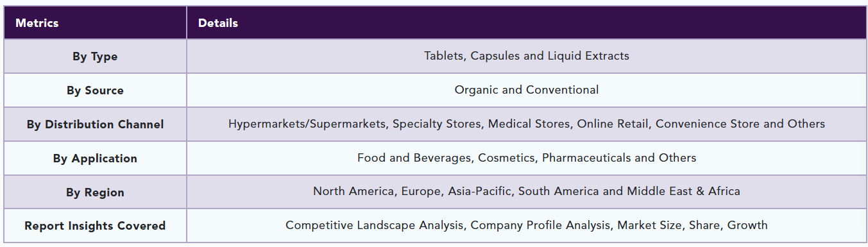Select the Report Insights Covered label

pyautogui.click(x=95, y=226)
